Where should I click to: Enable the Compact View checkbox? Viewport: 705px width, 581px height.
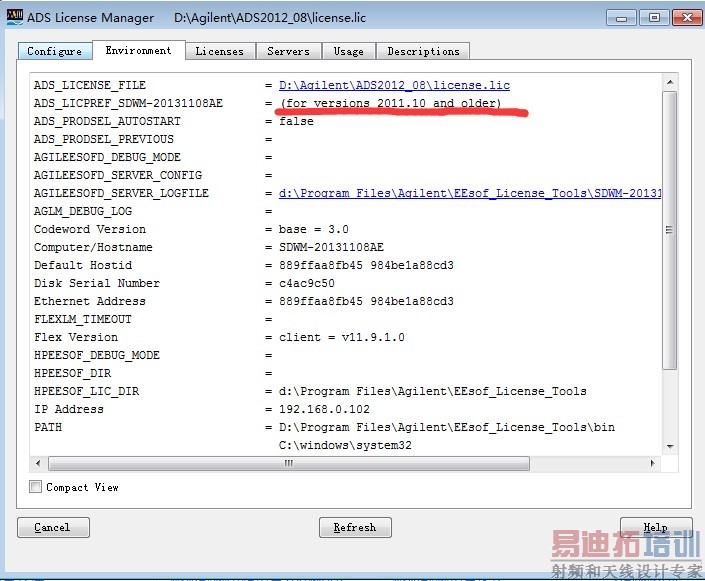tap(36, 487)
